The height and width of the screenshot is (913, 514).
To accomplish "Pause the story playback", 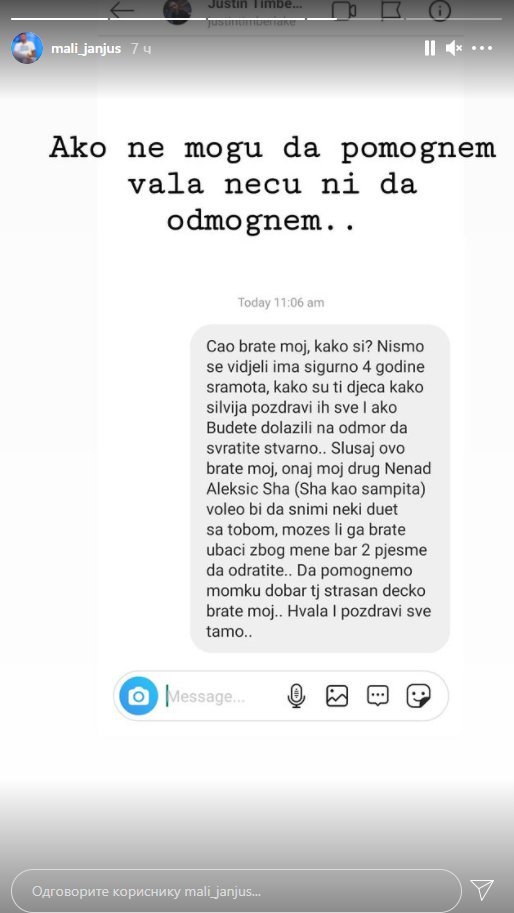I will coord(430,48).
